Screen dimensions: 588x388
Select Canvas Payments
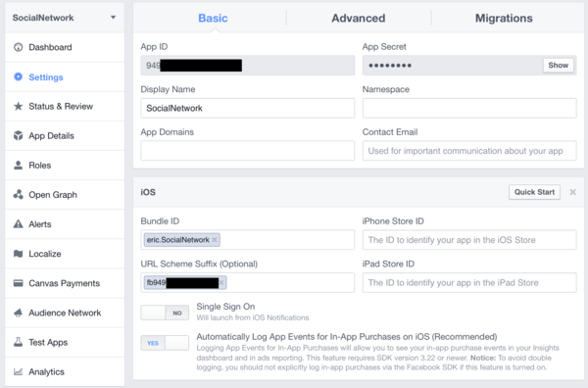click(x=65, y=283)
